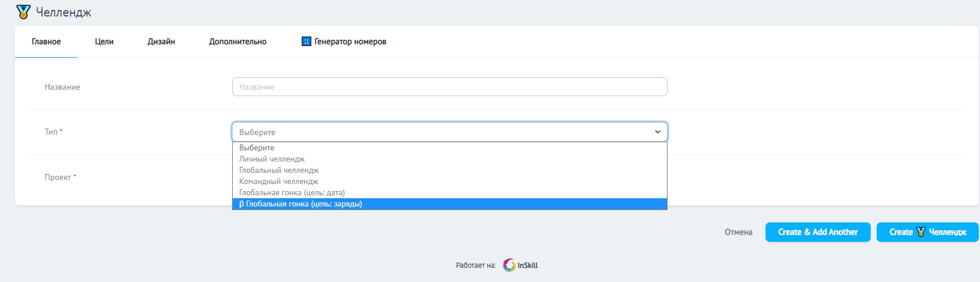
Task: Choose the placeholder Выберите option in the list
Action: pos(257,148)
